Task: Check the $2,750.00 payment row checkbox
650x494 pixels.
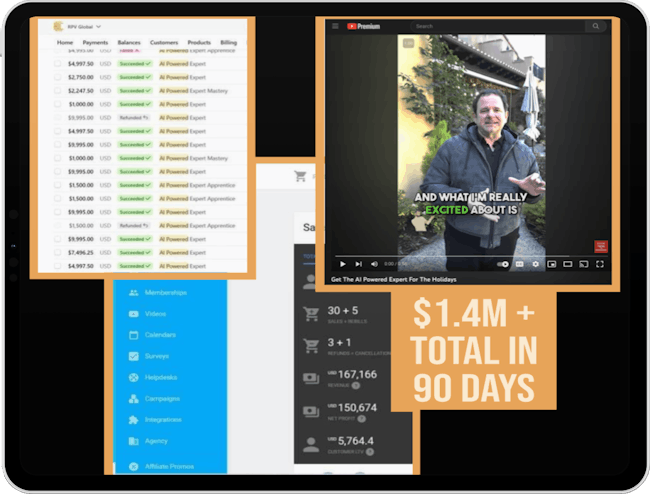Action: pos(58,76)
